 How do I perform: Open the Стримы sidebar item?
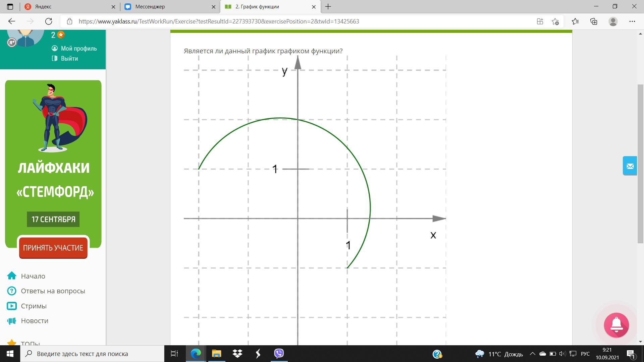pyautogui.click(x=34, y=306)
